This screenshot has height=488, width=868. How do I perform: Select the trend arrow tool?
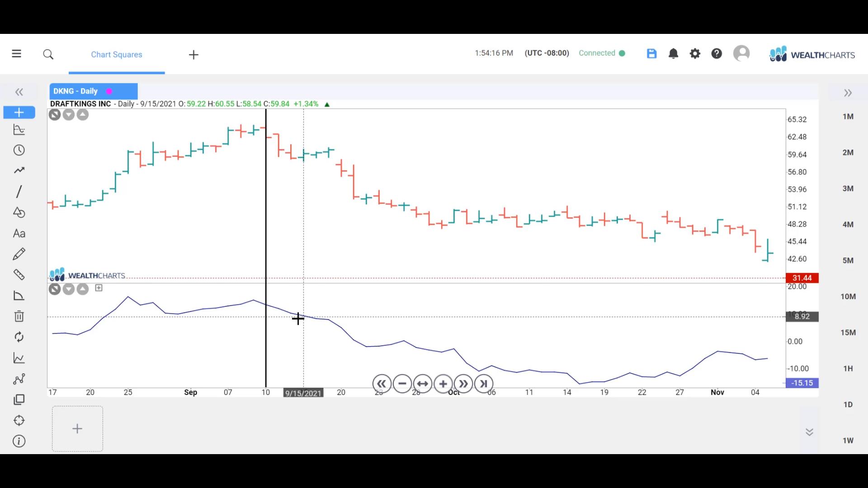[19, 170]
